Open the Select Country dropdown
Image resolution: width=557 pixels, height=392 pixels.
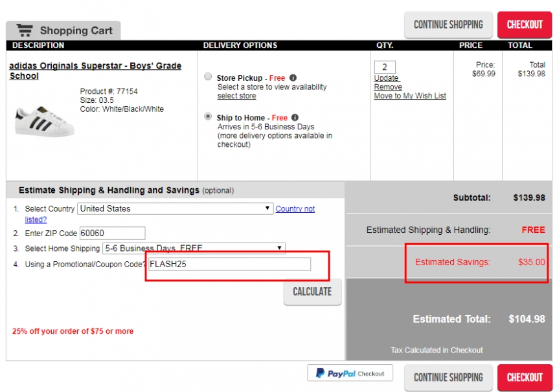(175, 208)
